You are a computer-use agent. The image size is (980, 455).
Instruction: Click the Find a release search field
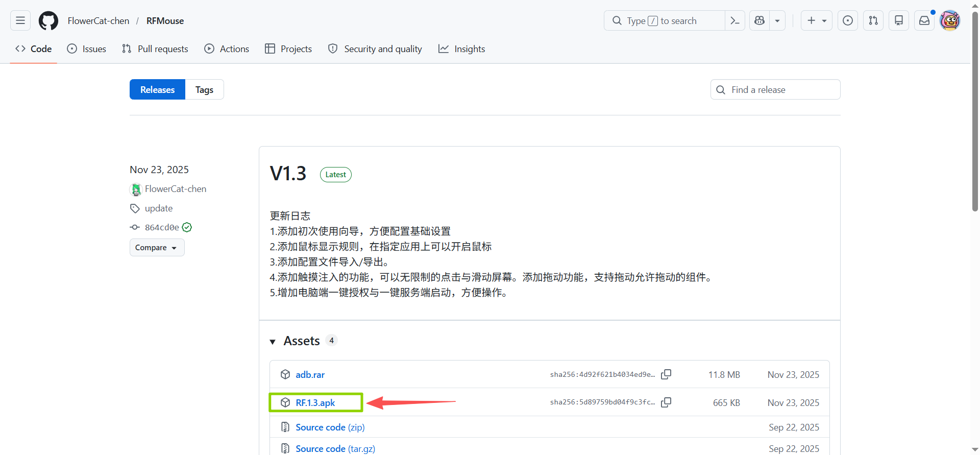775,89
